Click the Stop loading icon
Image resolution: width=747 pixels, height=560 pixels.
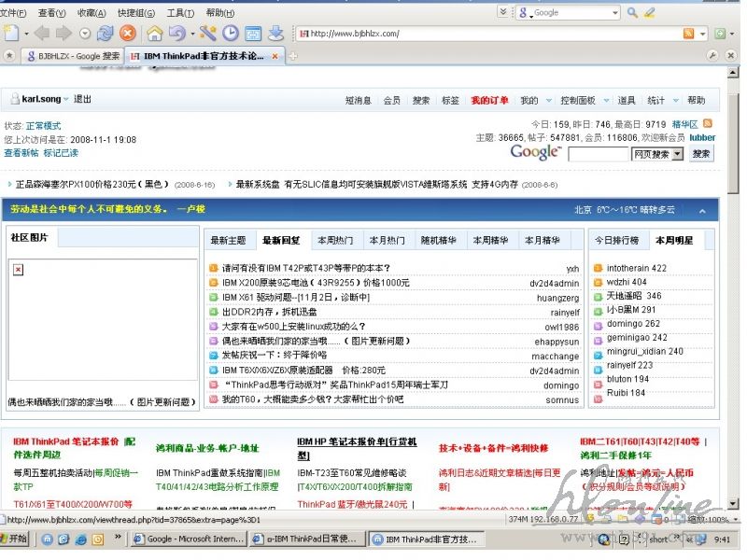click(128, 33)
